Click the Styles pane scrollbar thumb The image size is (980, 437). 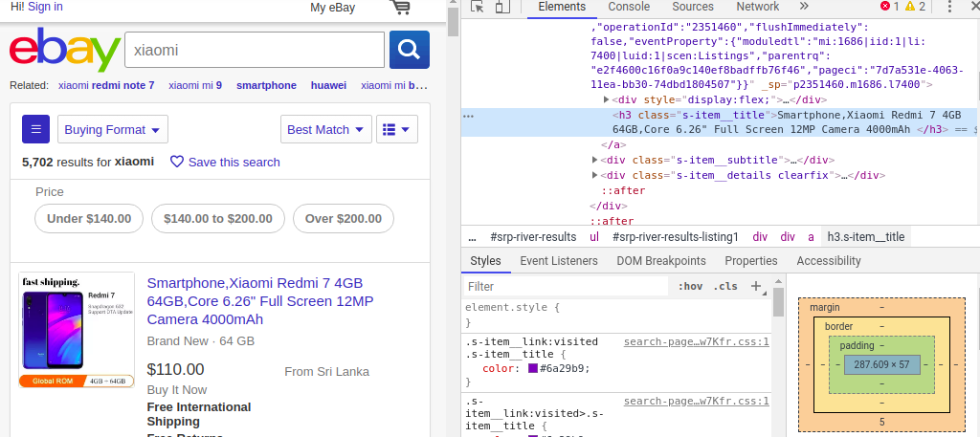pyautogui.click(x=778, y=302)
